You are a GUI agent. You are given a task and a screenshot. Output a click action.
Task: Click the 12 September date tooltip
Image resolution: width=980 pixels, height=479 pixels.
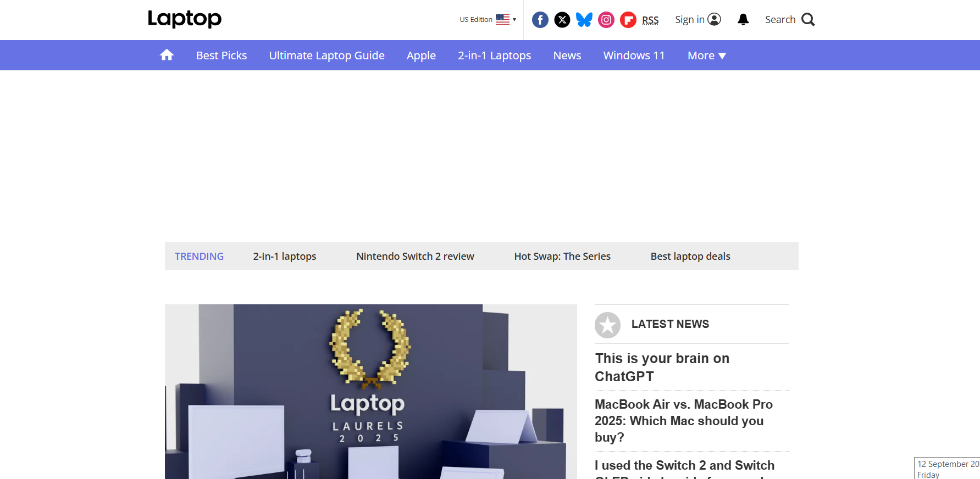[948, 469]
